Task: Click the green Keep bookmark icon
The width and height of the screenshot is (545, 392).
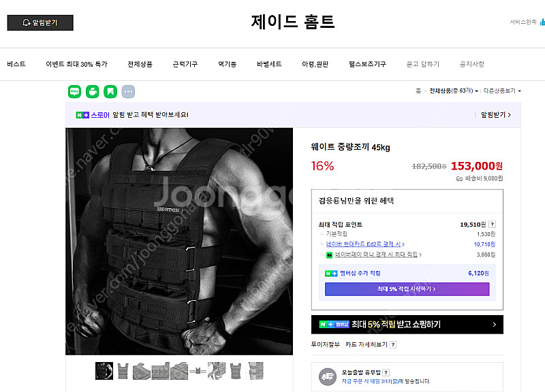Action: pos(110,92)
